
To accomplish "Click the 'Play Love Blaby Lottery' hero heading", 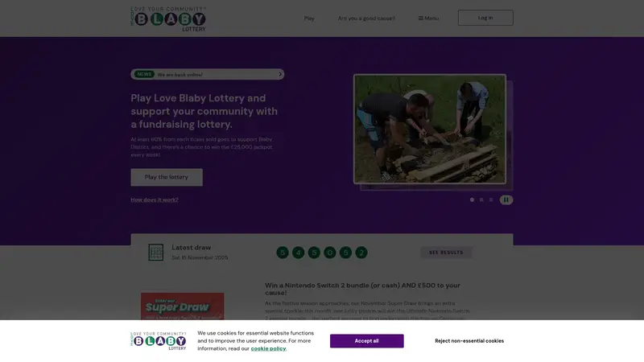I will 204,111.
